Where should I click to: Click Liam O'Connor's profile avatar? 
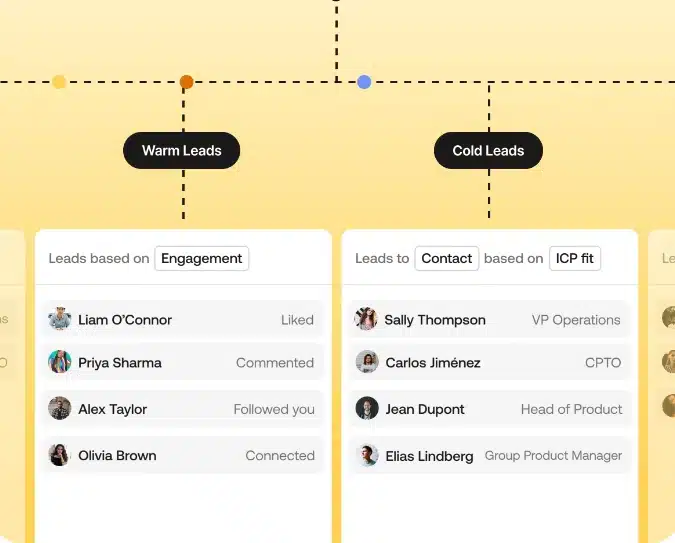click(x=59, y=319)
